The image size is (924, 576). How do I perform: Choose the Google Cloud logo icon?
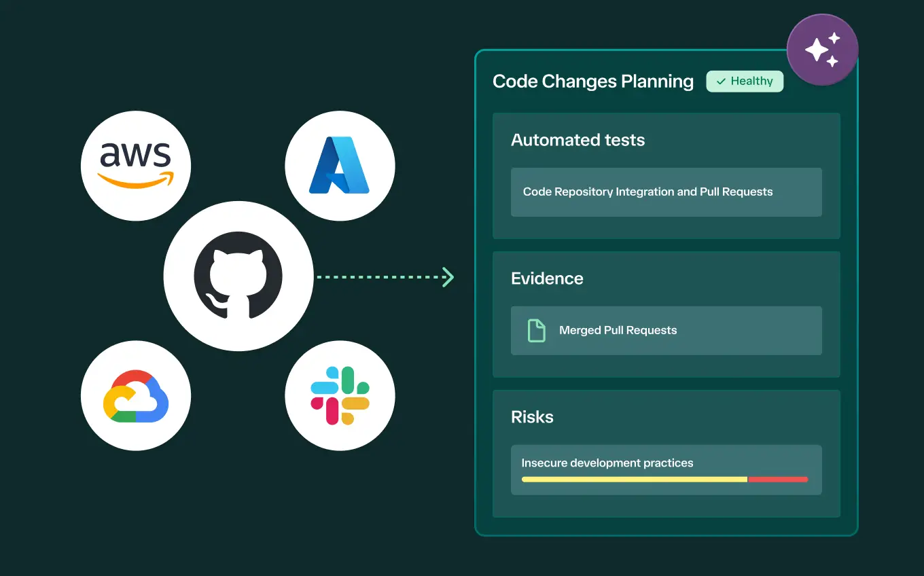point(136,396)
